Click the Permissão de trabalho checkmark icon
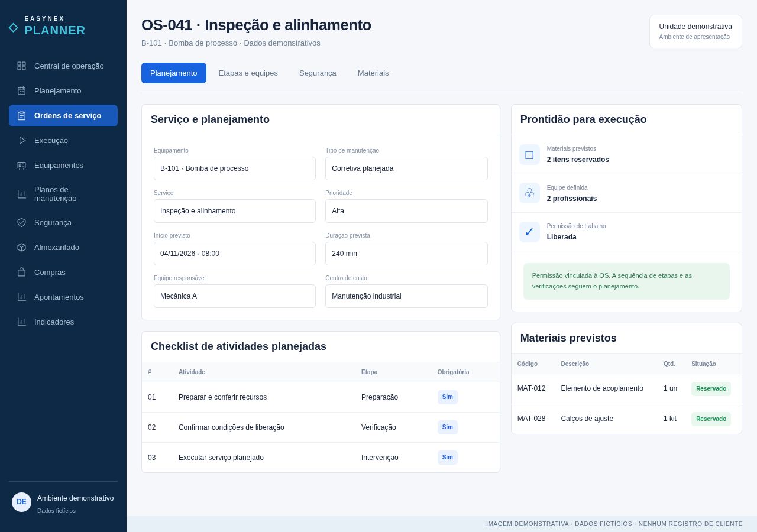This screenshot has width=757, height=532. click(529, 232)
